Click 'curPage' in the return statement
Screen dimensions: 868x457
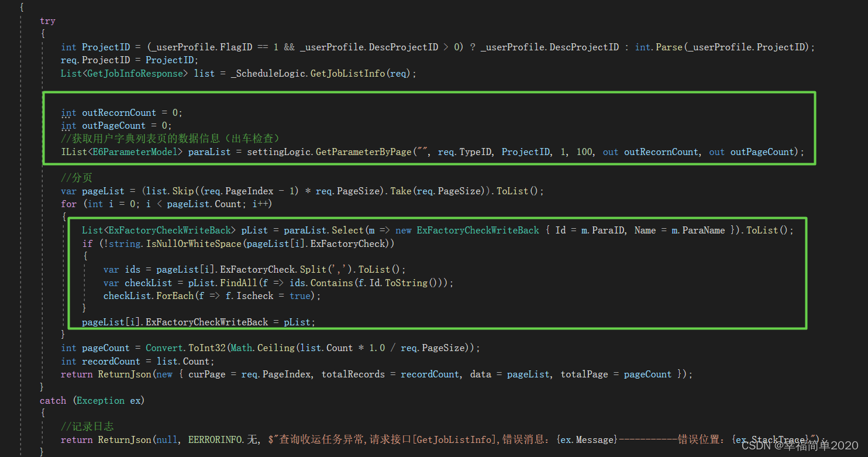[x=206, y=374]
